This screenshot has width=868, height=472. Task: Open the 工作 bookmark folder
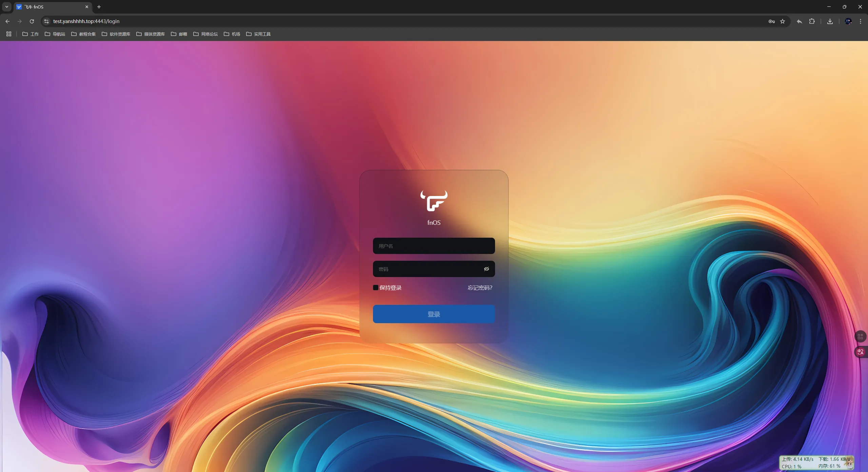coord(31,34)
